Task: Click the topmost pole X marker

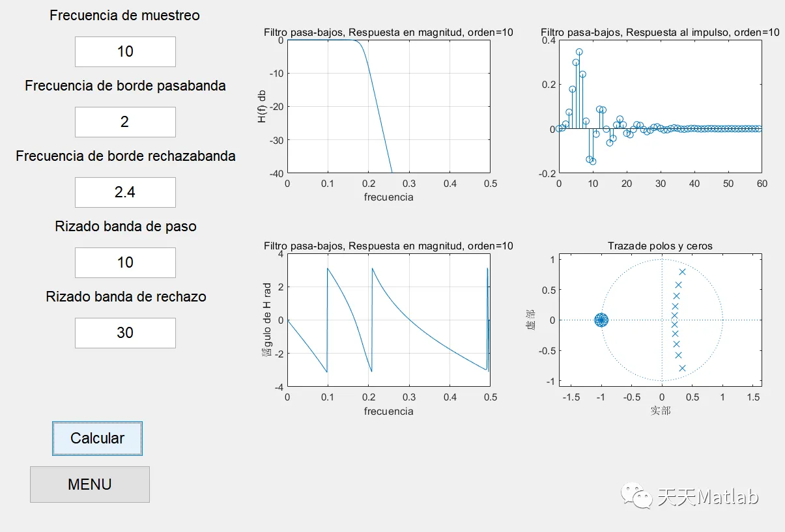Action: 682,272
